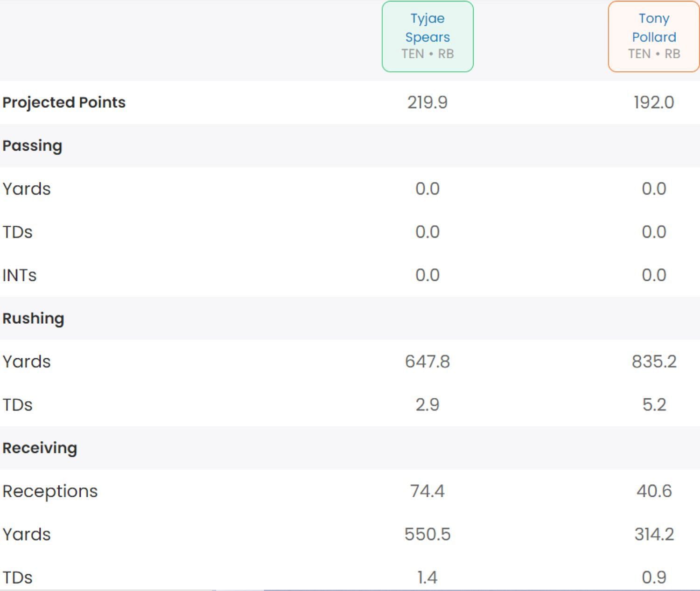Click the Receptions row label
Viewport: 700px width, 591px height.
(x=50, y=491)
